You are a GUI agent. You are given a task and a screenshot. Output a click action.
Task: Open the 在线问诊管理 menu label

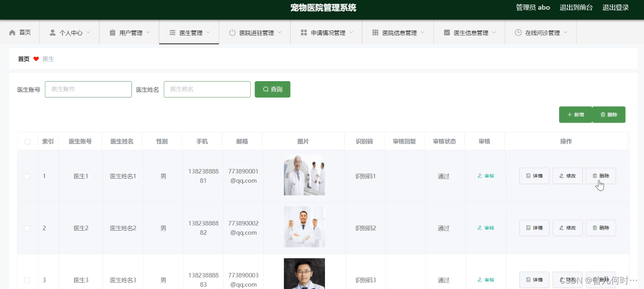click(543, 33)
